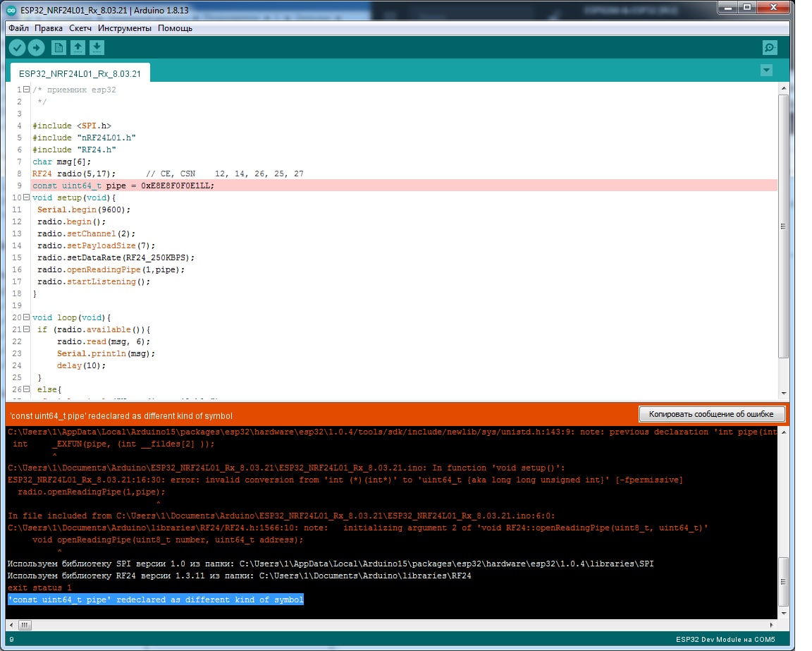
Task: Click status bar text 'ESP32 Dev Module на COM5'
Action: [x=725, y=640]
